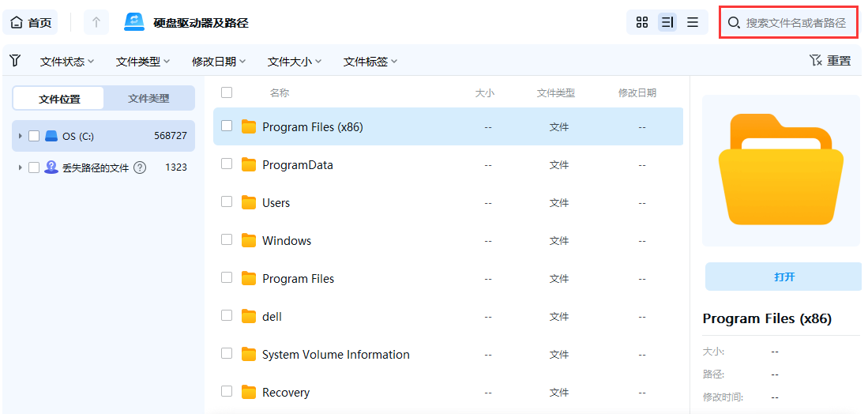Viewport: 868px width, 414px height.
Task: Click the large folder preview thumbnail
Action: point(780,169)
